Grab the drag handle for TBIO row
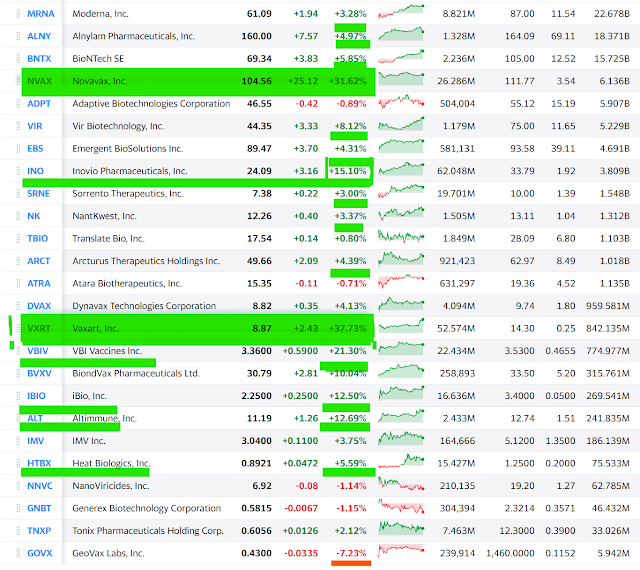The image size is (640, 570). click(18, 238)
